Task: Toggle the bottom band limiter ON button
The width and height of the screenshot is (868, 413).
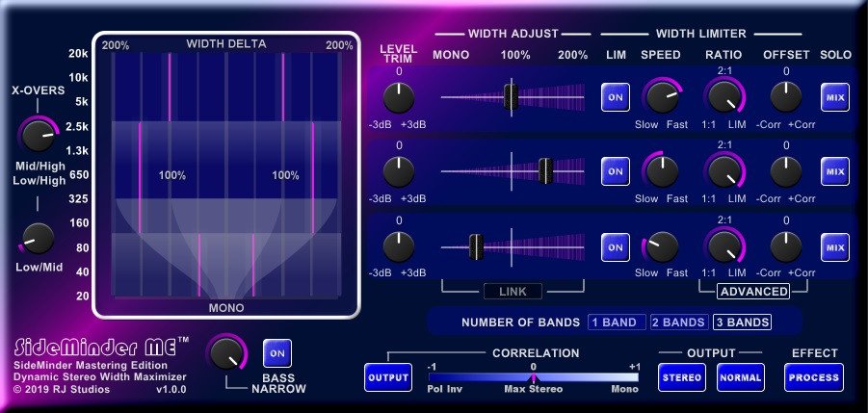Action: pos(616,247)
